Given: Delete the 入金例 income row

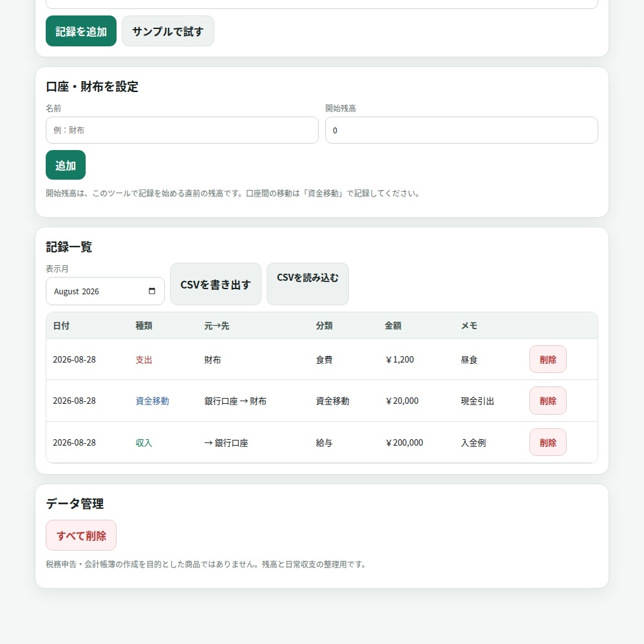Looking at the screenshot, I should point(548,442).
